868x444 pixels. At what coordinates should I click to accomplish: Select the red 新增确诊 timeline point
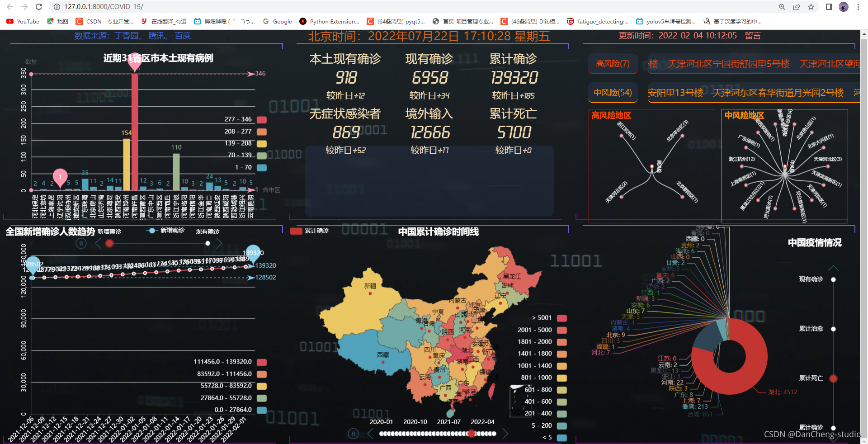[109, 243]
